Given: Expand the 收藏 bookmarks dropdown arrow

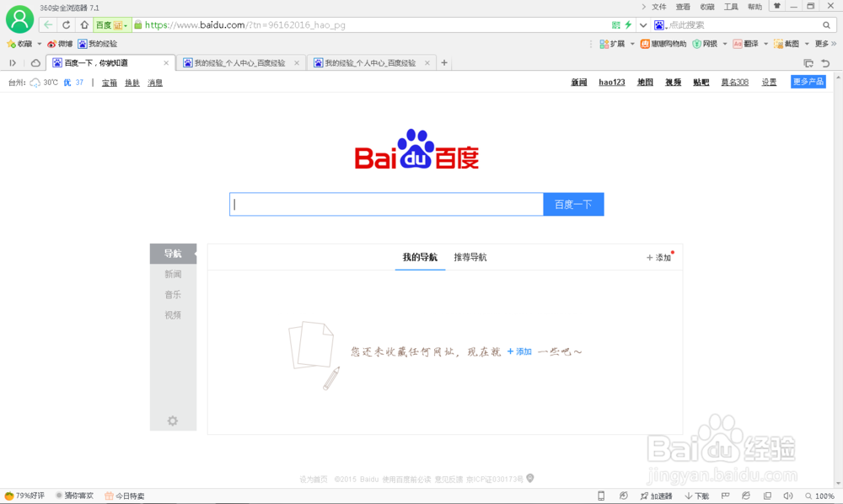Looking at the screenshot, I should click(x=40, y=44).
